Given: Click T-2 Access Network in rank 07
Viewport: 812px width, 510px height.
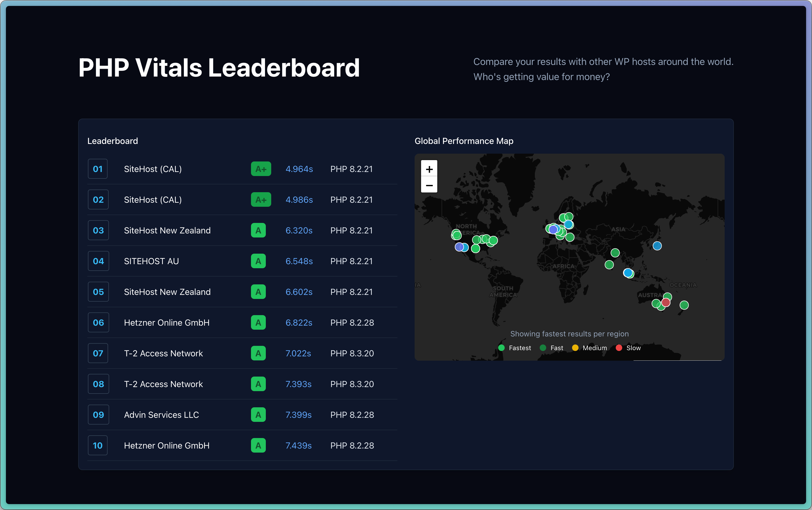Looking at the screenshot, I should [x=163, y=353].
